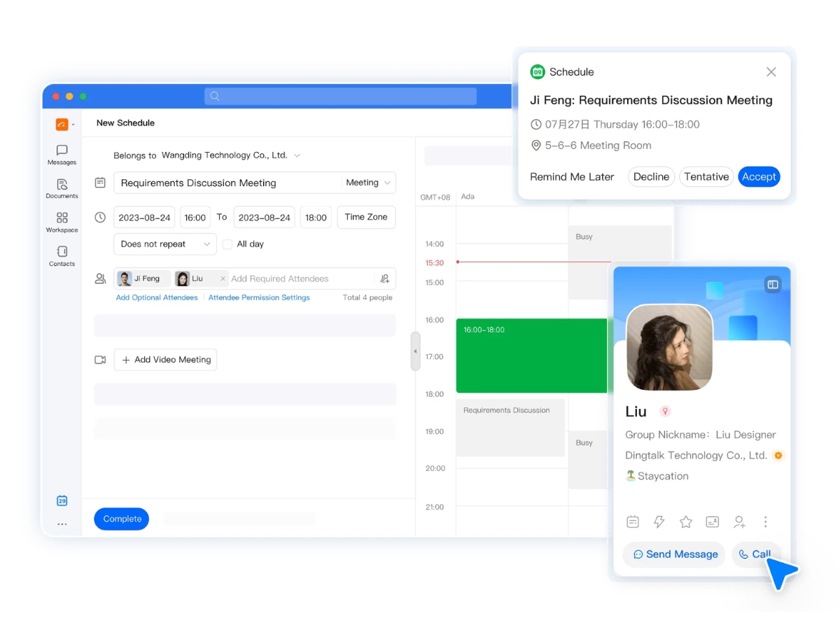
Task: Open the Workspace sidebar icon
Action: coord(62,223)
